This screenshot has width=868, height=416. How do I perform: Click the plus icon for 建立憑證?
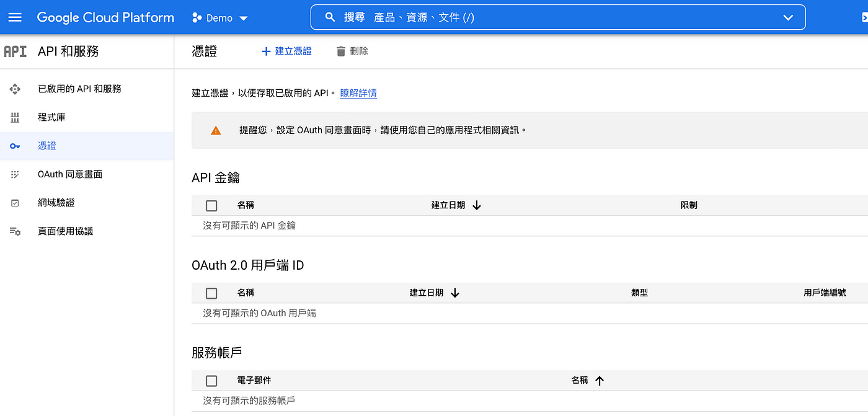(266, 51)
